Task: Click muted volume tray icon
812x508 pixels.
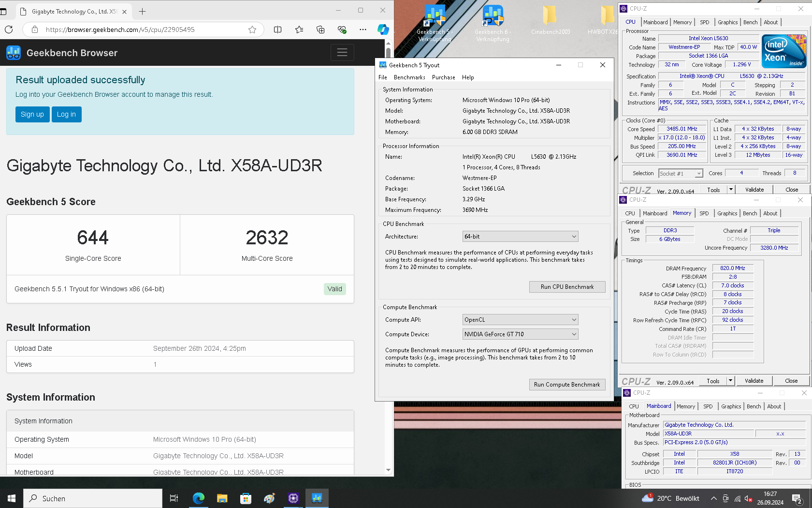Action: (x=748, y=498)
